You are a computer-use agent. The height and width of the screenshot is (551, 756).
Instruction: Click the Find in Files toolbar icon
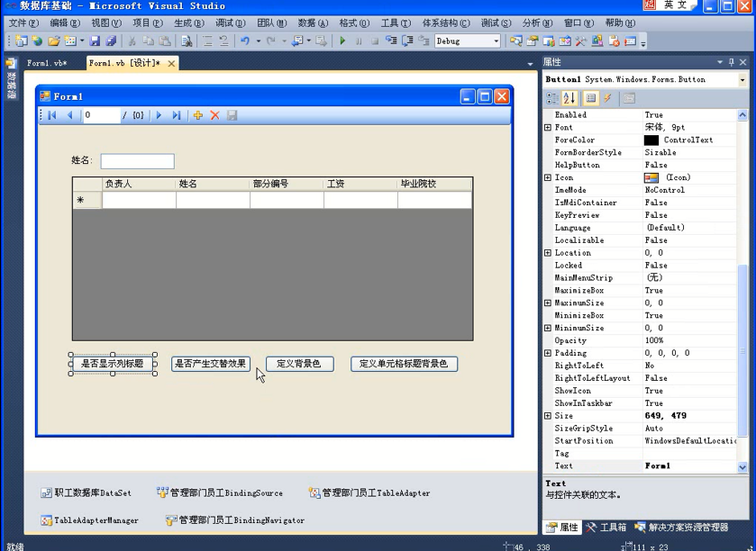(x=187, y=41)
